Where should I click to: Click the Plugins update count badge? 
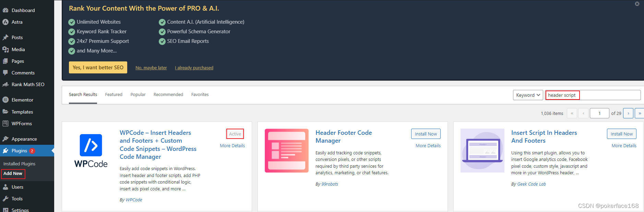(x=32, y=151)
